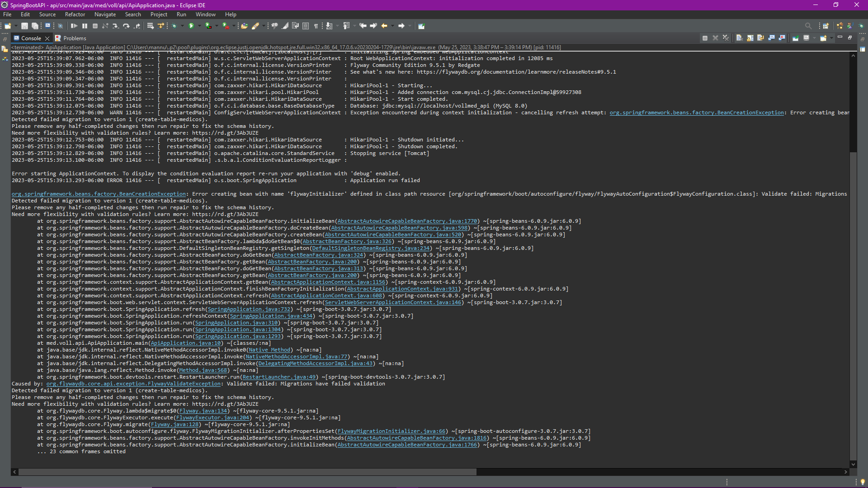Click the Open Type folder icon

coord(244,26)
